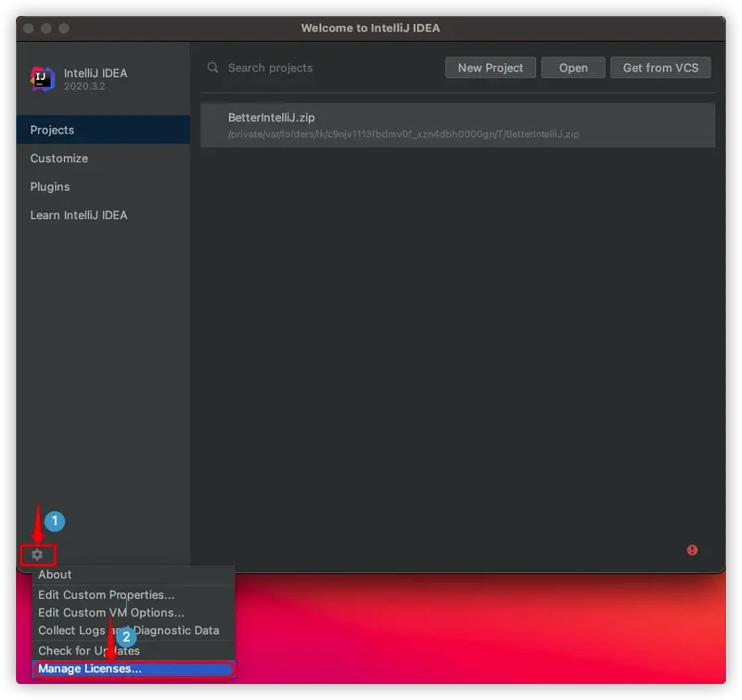Select Edit Custom VM Options... menu item
The height and width of the screenshot is (700, 742).
(x=134, y=613)
